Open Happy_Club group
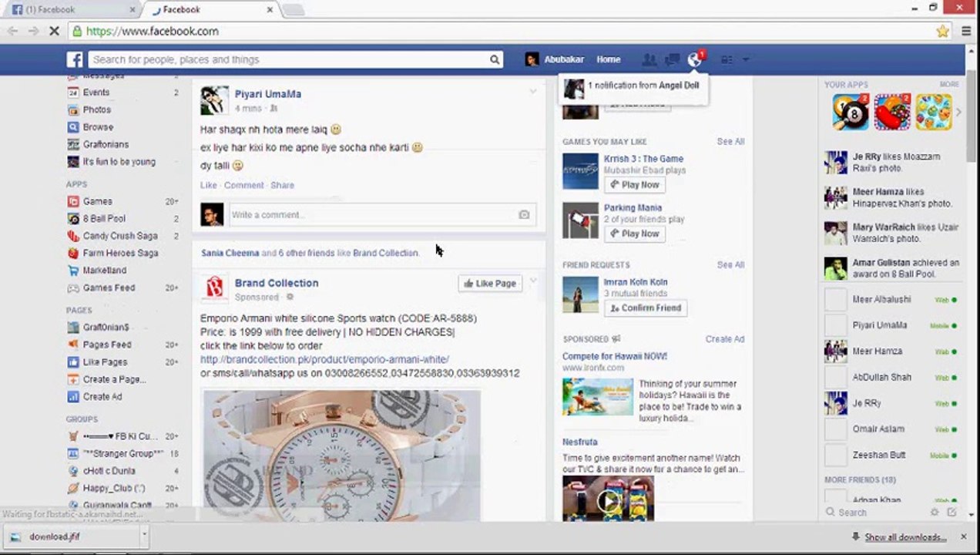The width and height of the screenshot is (980, 555). coord(114,488)
